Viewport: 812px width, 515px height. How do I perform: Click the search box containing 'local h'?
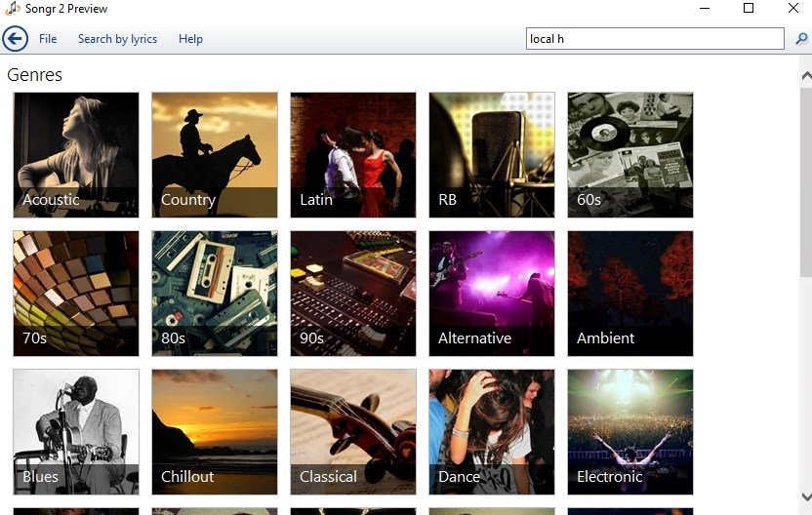coord(655,39)
